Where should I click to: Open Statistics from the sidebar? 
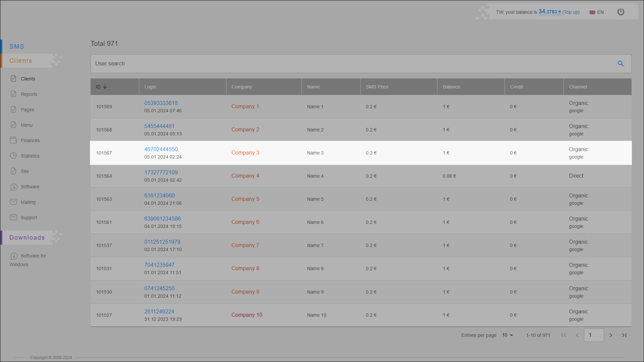[x=30, y=156]
